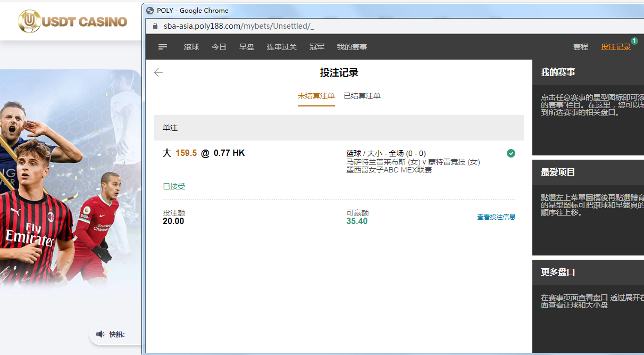Screen dimensions: 644x355
Task: Click the back arrow beside 投注记录
Action: pyautogui.click(x=158, y=73)
